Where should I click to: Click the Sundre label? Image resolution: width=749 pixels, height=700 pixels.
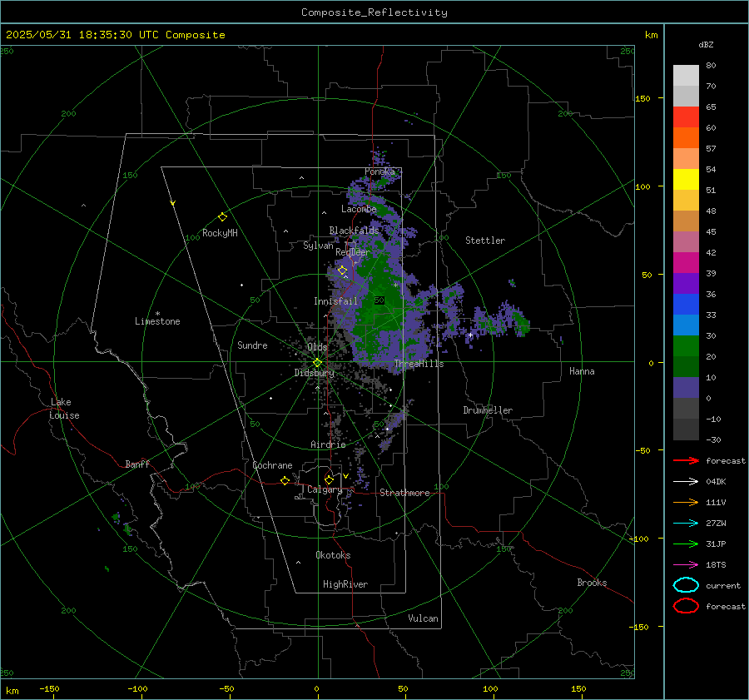coord(252,345)
